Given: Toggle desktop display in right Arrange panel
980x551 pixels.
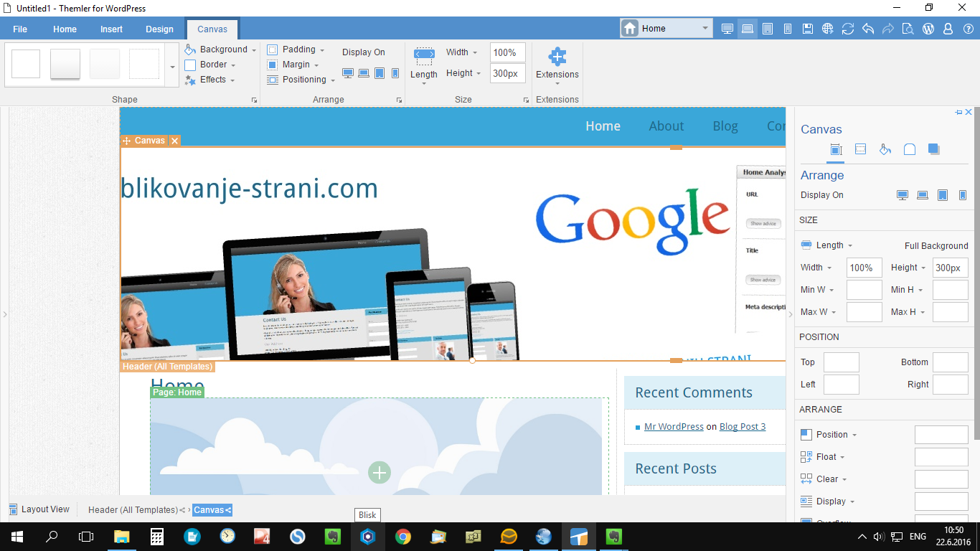Looking at the screenshot, I should click(x=903, y=195).
